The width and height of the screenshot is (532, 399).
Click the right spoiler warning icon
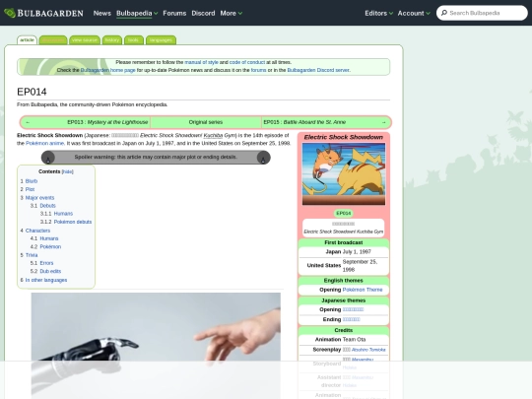263,158
